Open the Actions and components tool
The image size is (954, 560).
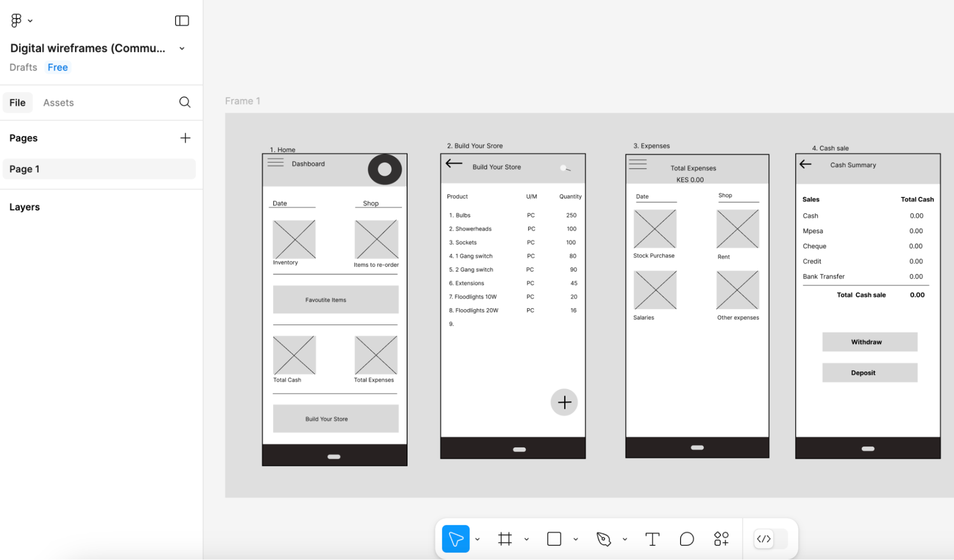[721, 539]
